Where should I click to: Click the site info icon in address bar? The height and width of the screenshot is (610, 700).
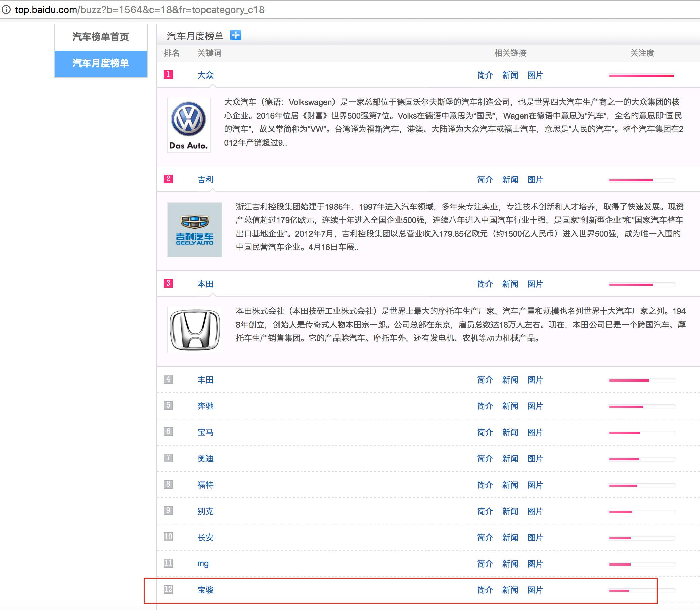6,10
